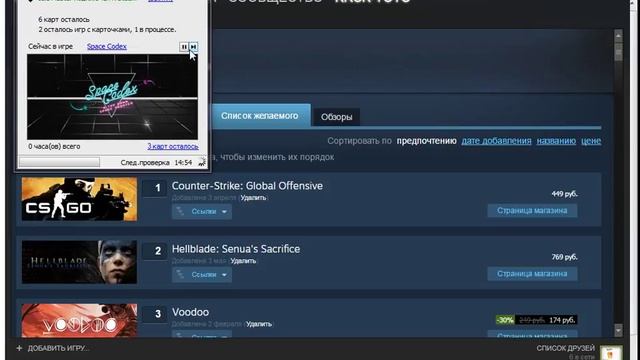Sort wishlist by 'предпочтению'
640x360 pixels.
[427, 141]
